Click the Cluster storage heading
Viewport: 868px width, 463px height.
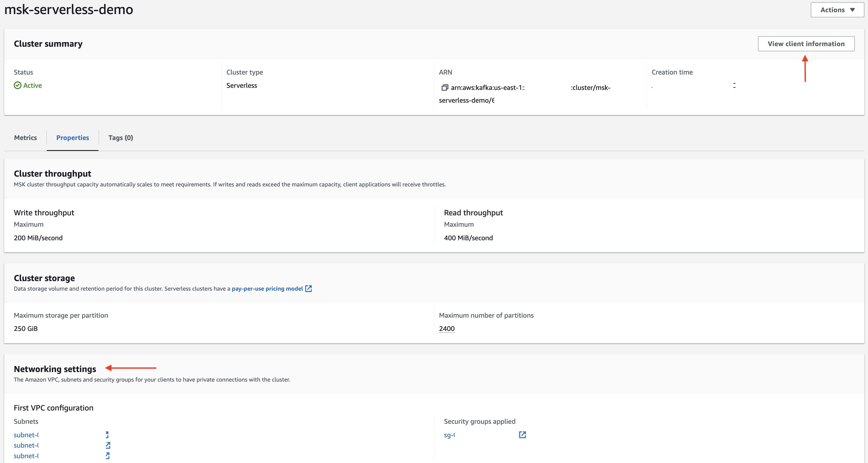click(x=44, y=278)
